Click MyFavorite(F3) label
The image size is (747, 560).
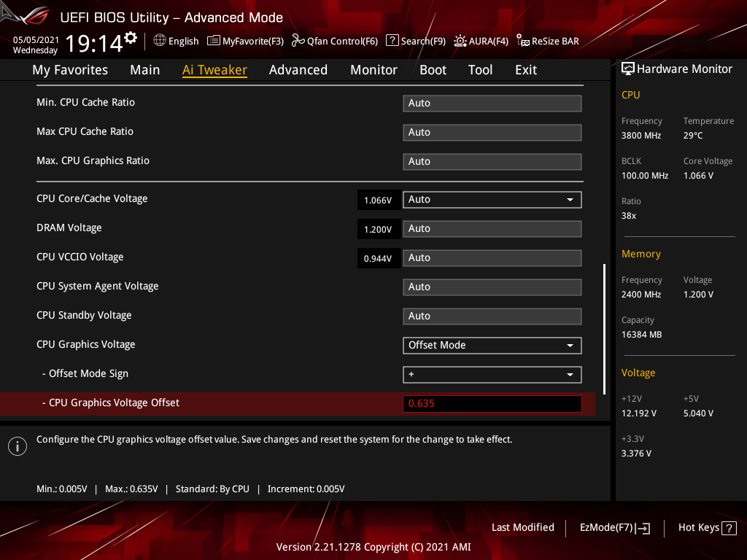(253, 42)
